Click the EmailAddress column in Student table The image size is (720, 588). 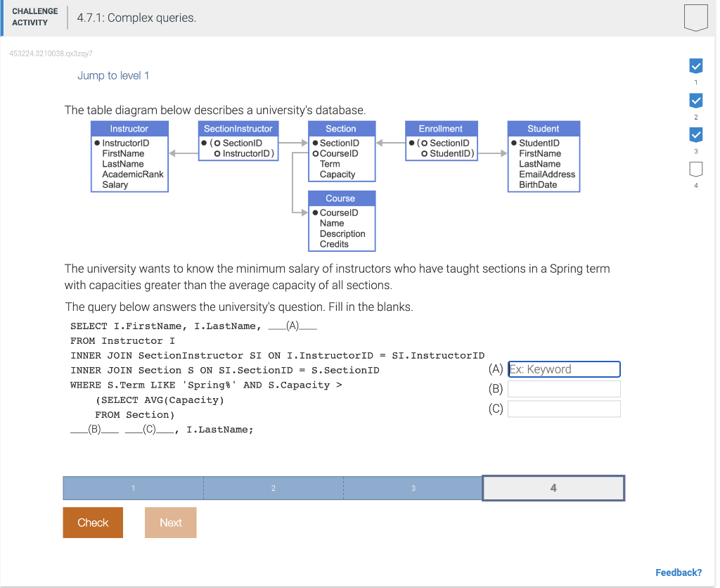click(x=547, y=174)
